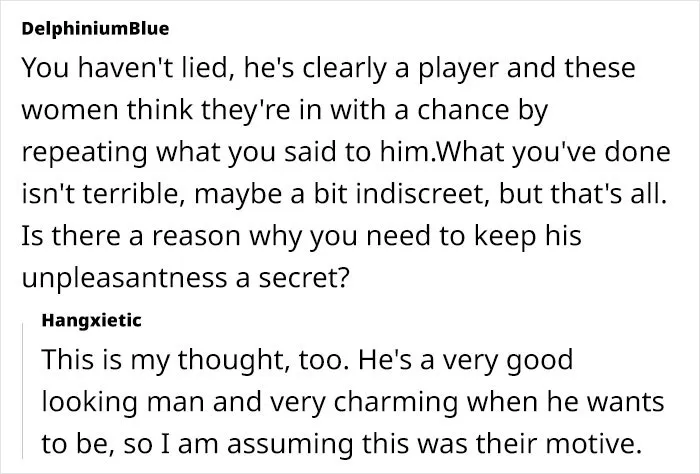The width and height of the screenshot is (700, 474).
Task: Click the line starting 'isn't terrible, maybe'
Action: [344, 194]
